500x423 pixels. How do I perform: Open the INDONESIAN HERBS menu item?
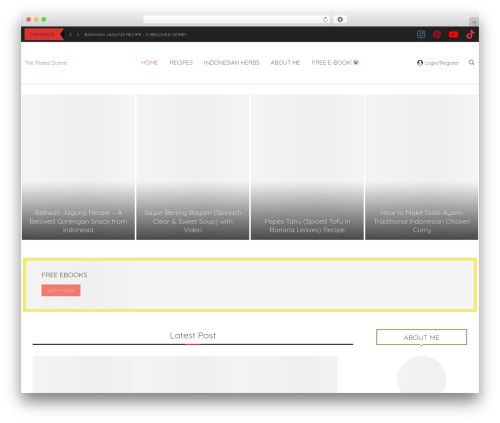(x=231, y=63)
